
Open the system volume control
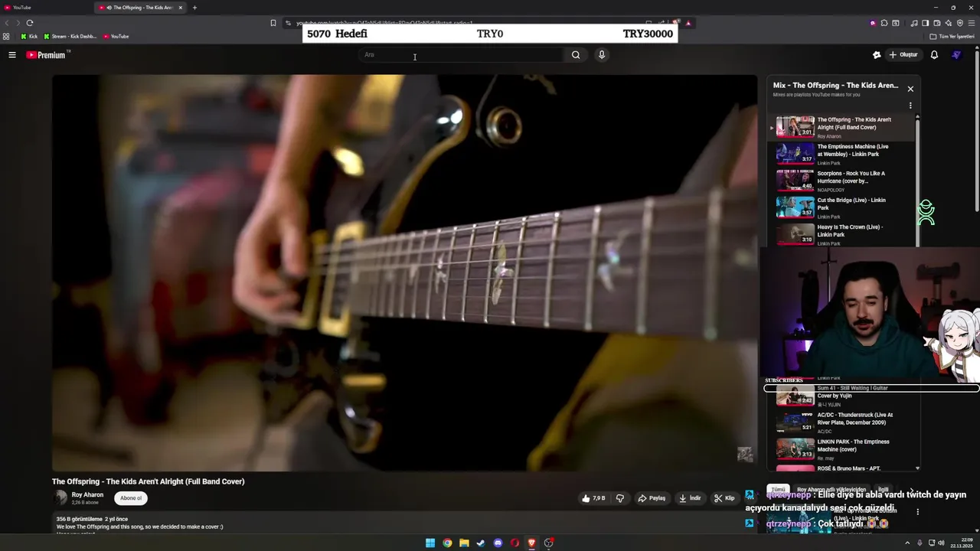941,543
